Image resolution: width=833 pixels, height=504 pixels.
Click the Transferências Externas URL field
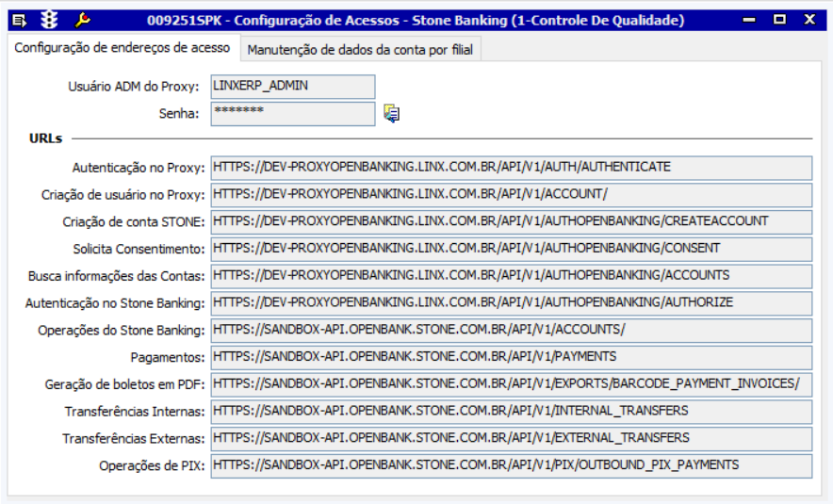point(511,438)
